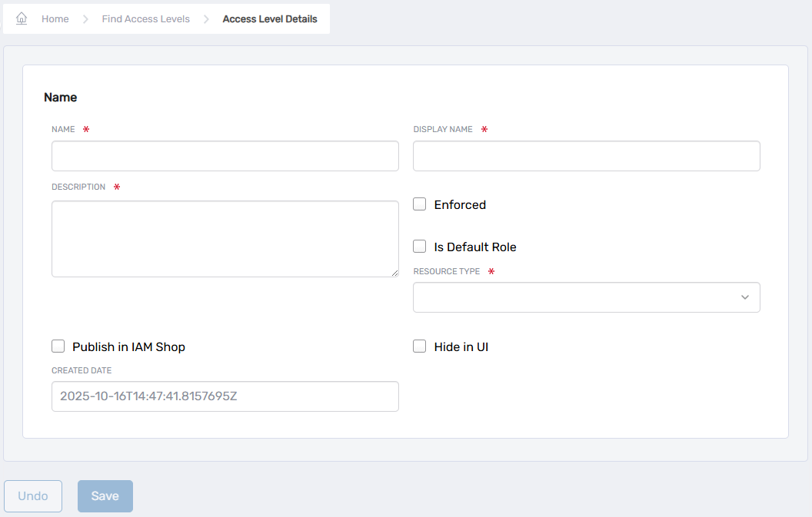Click into the Display Name field

[x=586, y=156]
